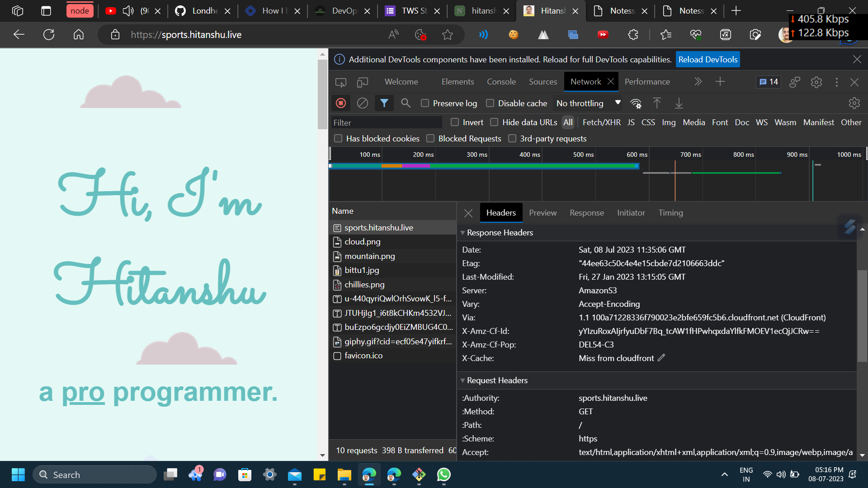Add a new DevTools tab with plus

(720, 82)
